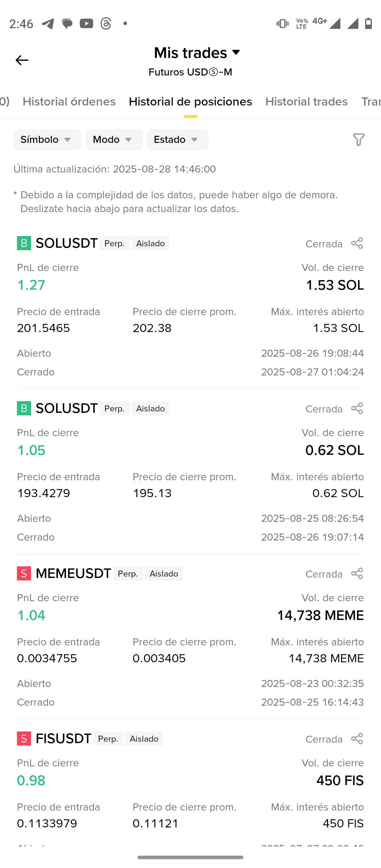Open the Estado filter dropdown
Screen dimensions: 381x868
tap(177, 140)
